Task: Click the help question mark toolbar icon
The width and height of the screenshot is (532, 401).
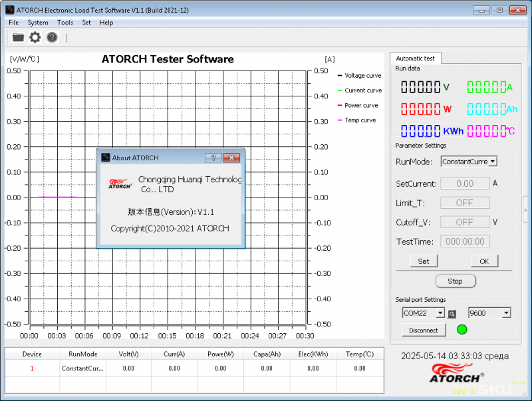Action: coord(52,37)
